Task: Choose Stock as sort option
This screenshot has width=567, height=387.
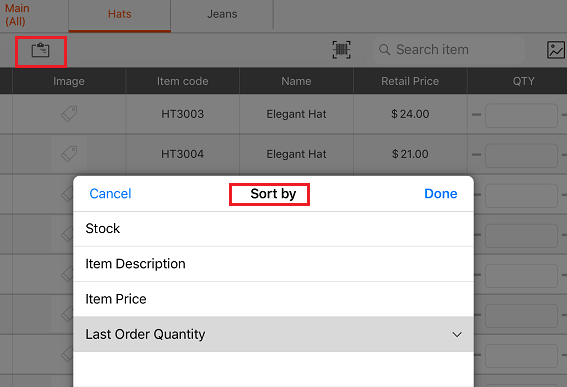Action: tap(273, 229)
